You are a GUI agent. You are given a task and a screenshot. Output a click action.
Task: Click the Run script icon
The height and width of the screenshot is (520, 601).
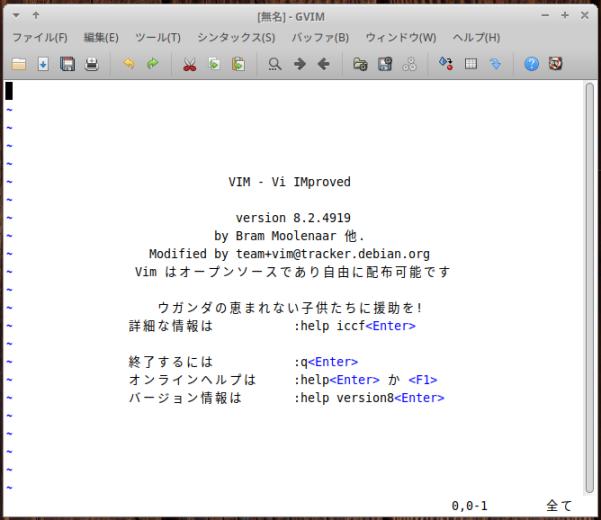(x=409, y=64)
